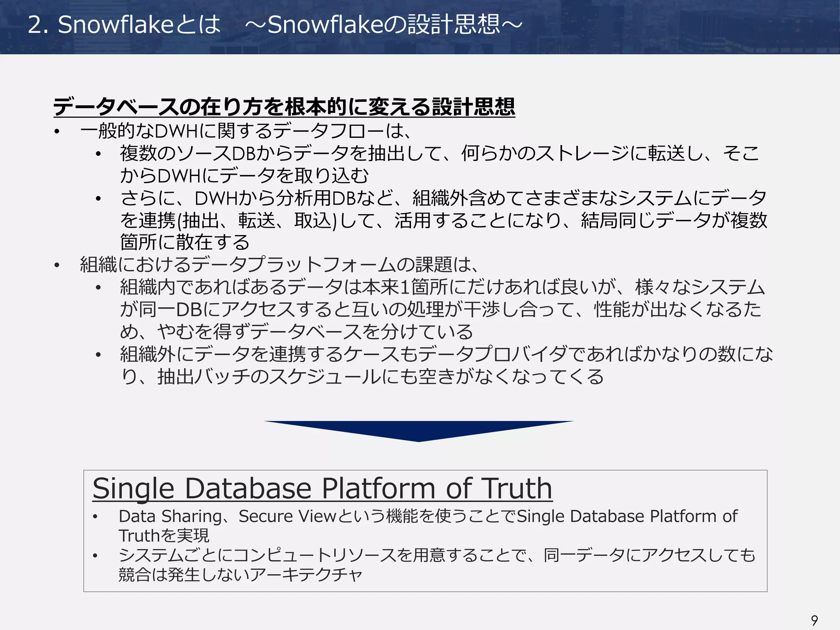
Task: Click the line starting '複数のソースDBからデータを抽出して'
Action: 439,153
